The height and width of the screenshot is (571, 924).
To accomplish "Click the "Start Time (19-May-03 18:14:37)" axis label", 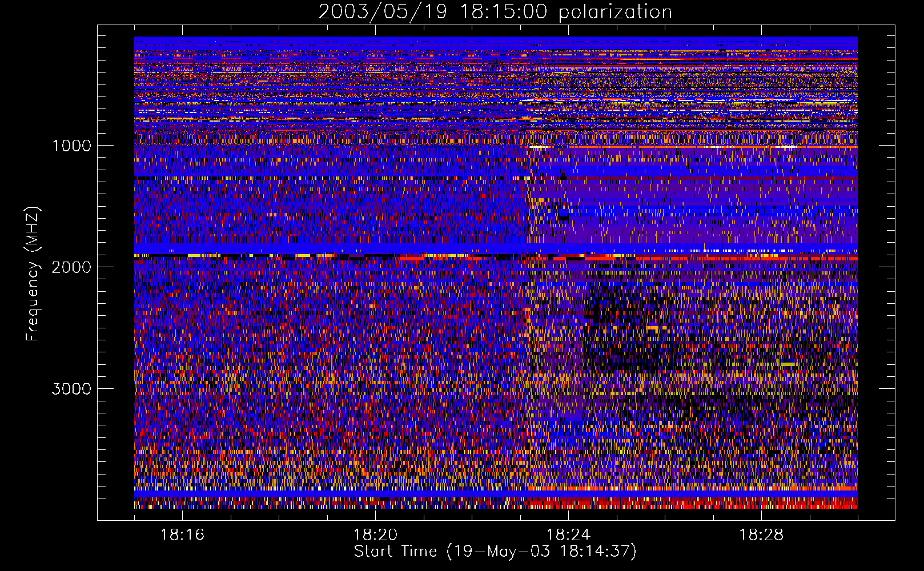I will 495,552.
